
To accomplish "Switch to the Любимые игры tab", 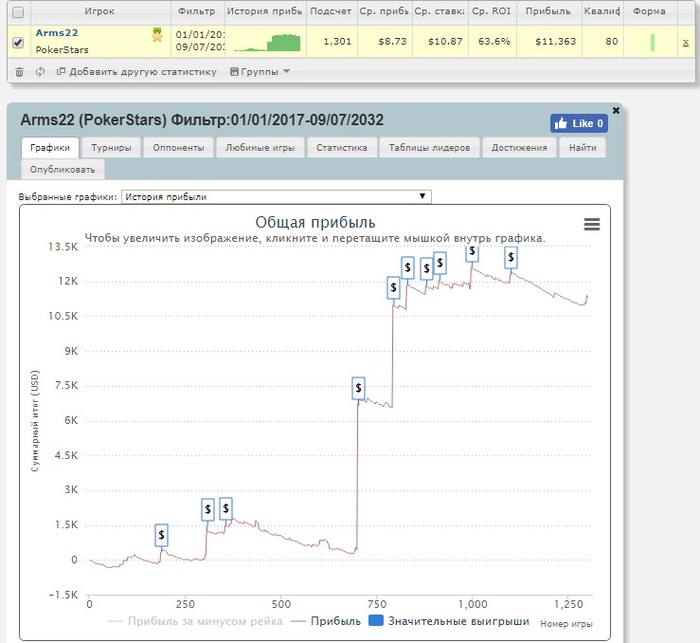I will pyautogui.click(x=260, y=148).
